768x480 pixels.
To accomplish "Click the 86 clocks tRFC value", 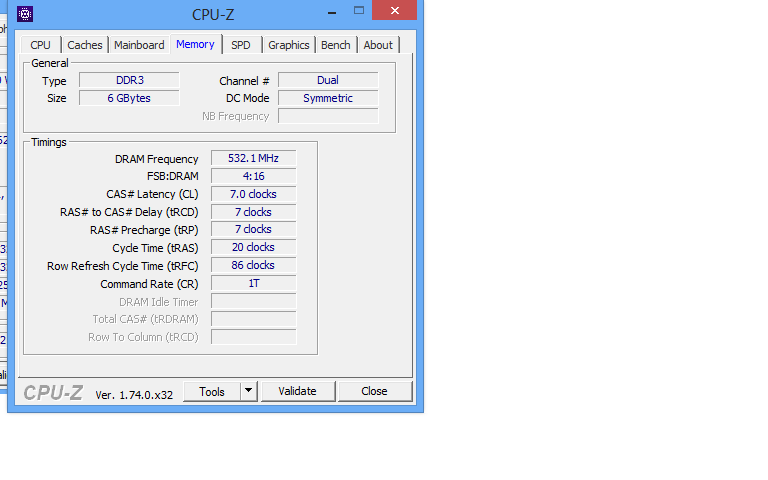I will 254,265.
